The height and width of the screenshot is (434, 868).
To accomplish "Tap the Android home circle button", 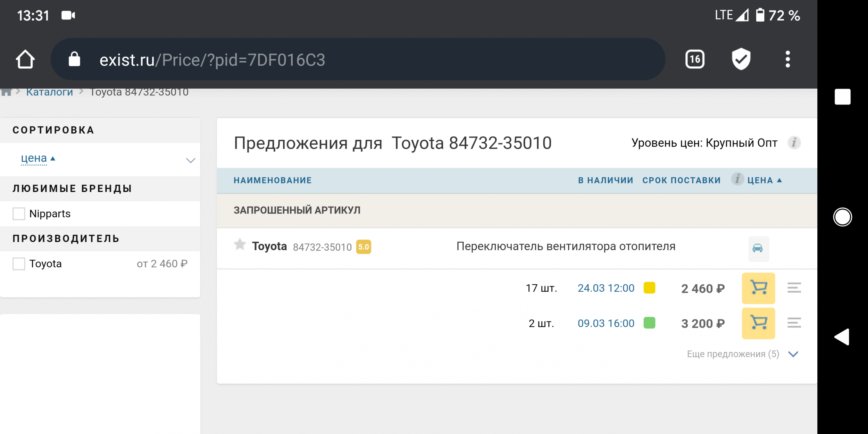I will (x=843, y=217).
